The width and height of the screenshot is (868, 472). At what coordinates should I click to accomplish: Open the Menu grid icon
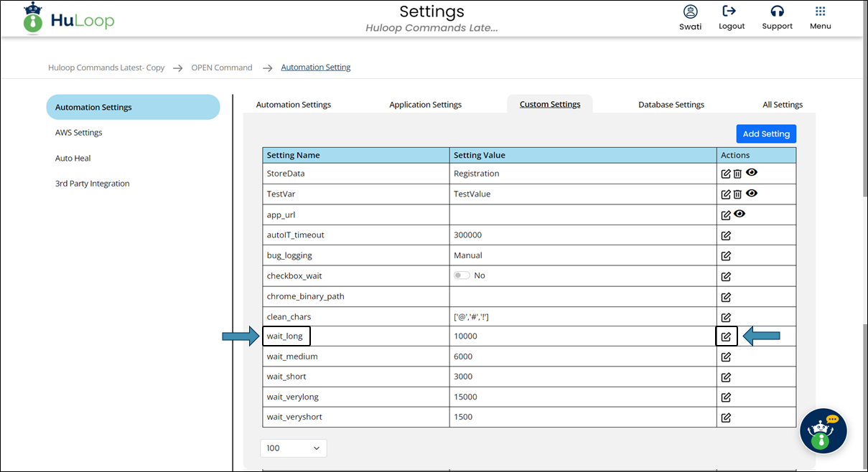pos(820,11)
